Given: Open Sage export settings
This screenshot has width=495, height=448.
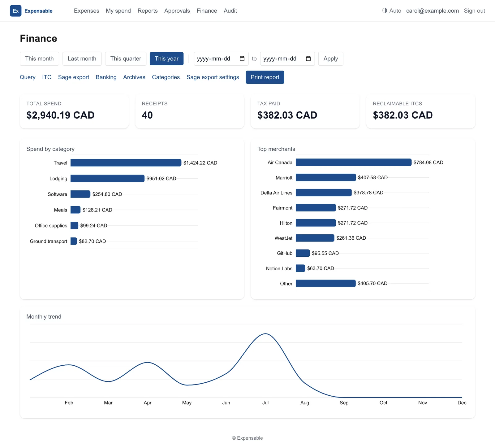Looking at the screenshot, I should pos(213,77).
